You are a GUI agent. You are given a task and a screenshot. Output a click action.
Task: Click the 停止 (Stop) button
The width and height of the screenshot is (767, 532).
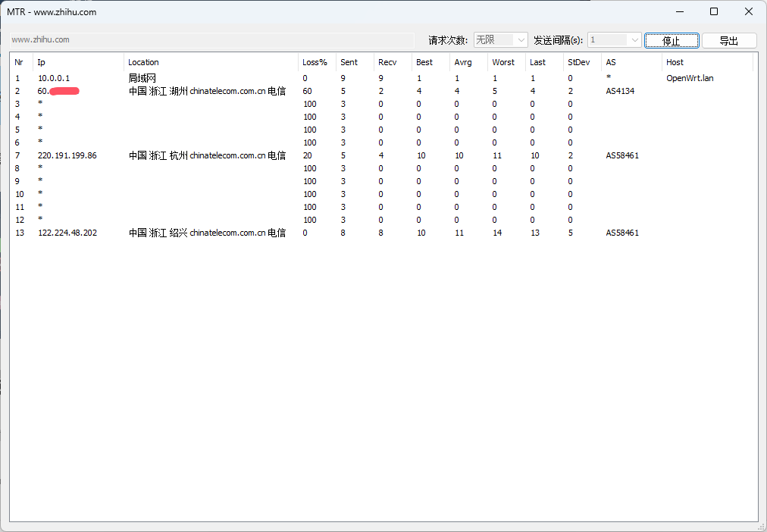(671, 41)
